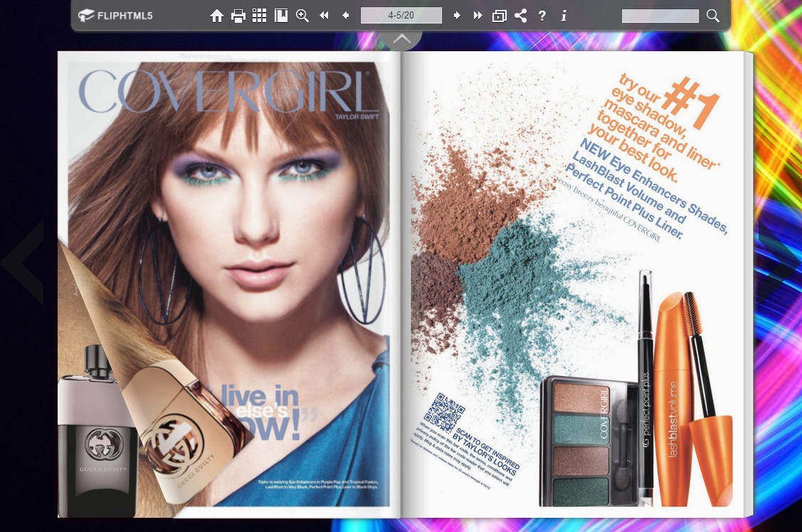Screen dimensions: 802x532
Task: Toggle fullscreen view mode
Action: click(x=499, y=15)
